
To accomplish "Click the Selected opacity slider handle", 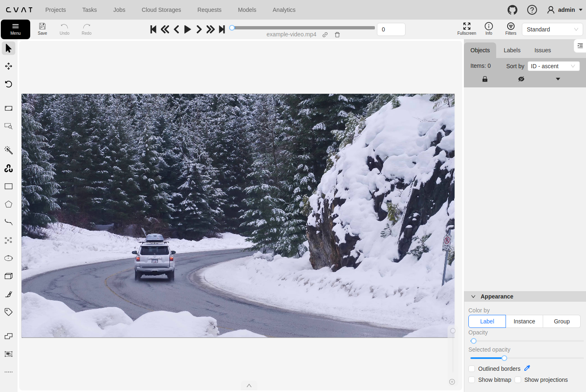I will pos(504,358).
